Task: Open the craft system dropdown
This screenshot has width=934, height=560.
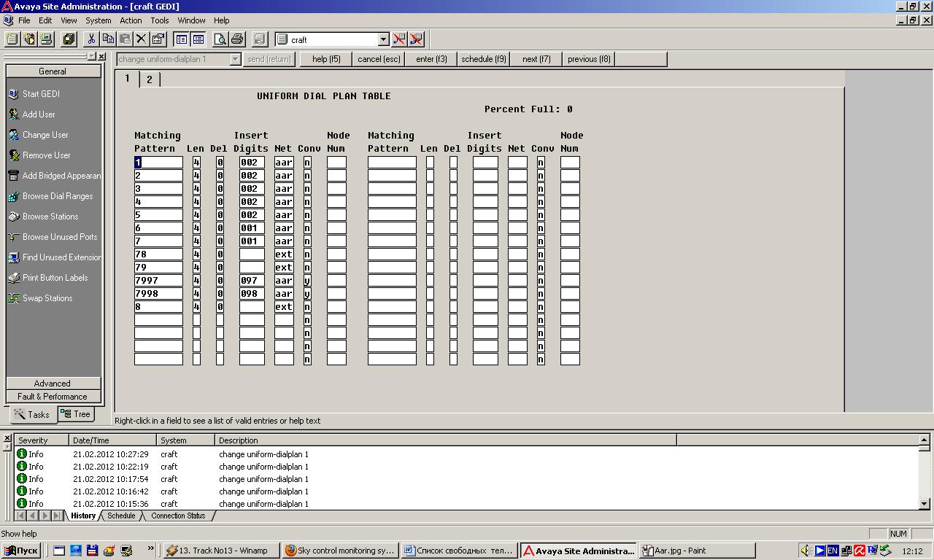Action: click(383, 39)
